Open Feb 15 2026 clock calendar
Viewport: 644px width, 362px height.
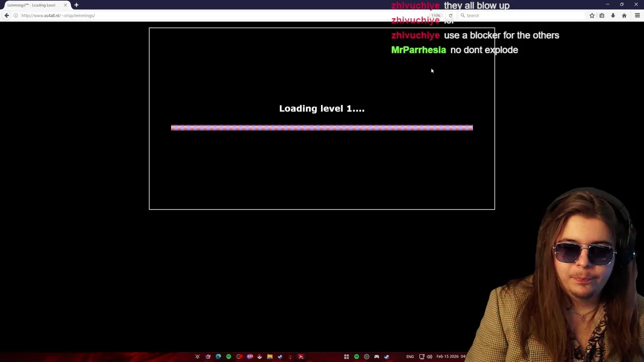pyautogui.click(x=451, y=356)
